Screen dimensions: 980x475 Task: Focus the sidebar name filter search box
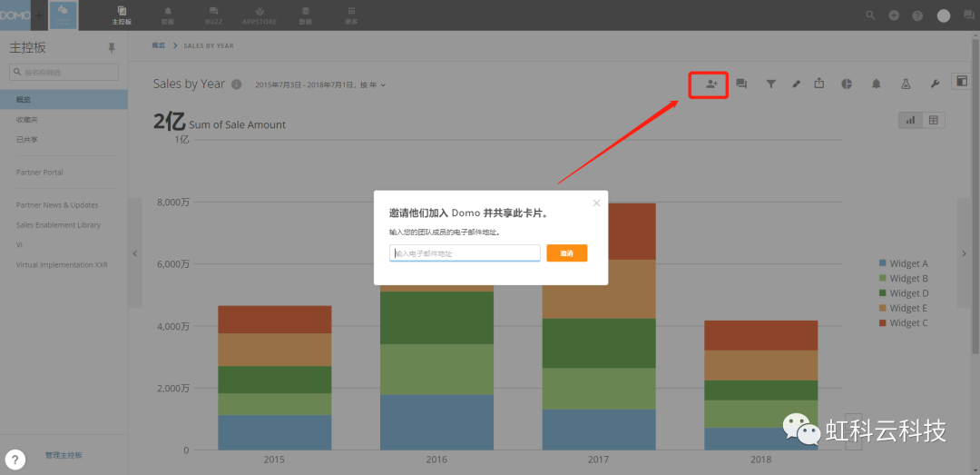[x=64, y=72]
